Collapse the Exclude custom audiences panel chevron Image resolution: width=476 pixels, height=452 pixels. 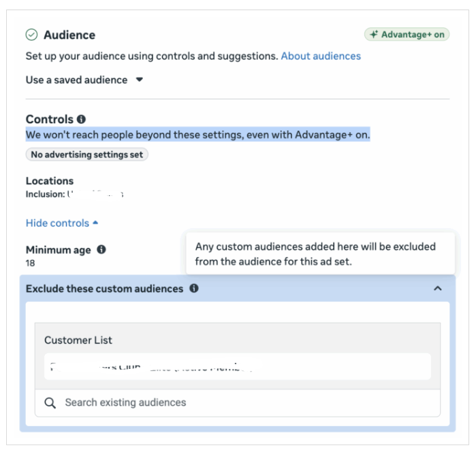click(437, 289)
